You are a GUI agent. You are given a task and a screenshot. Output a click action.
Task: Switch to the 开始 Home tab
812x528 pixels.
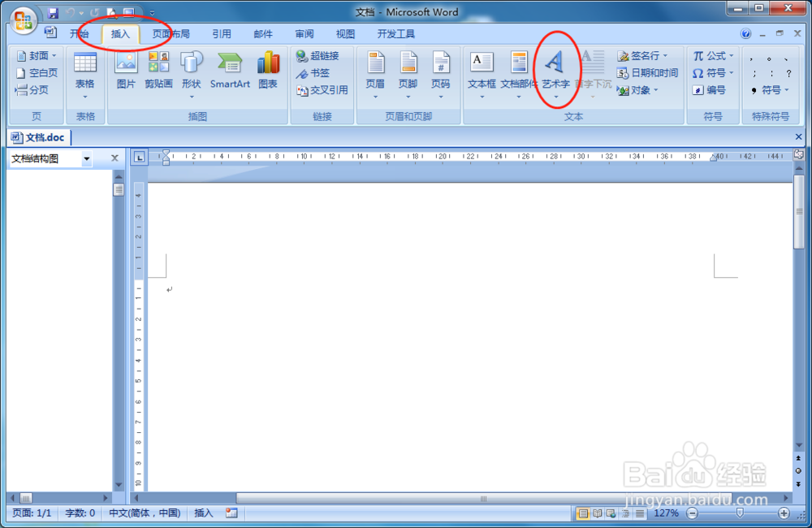click(80, 34)
